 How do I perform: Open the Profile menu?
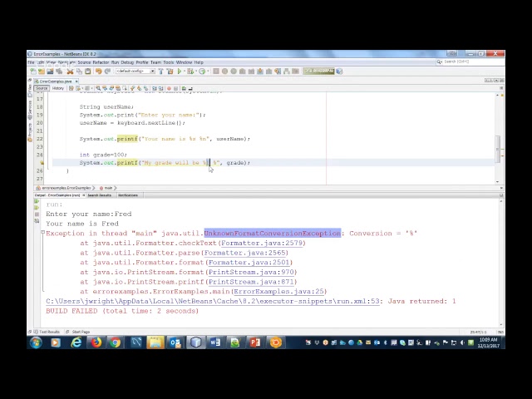(142, 62)
